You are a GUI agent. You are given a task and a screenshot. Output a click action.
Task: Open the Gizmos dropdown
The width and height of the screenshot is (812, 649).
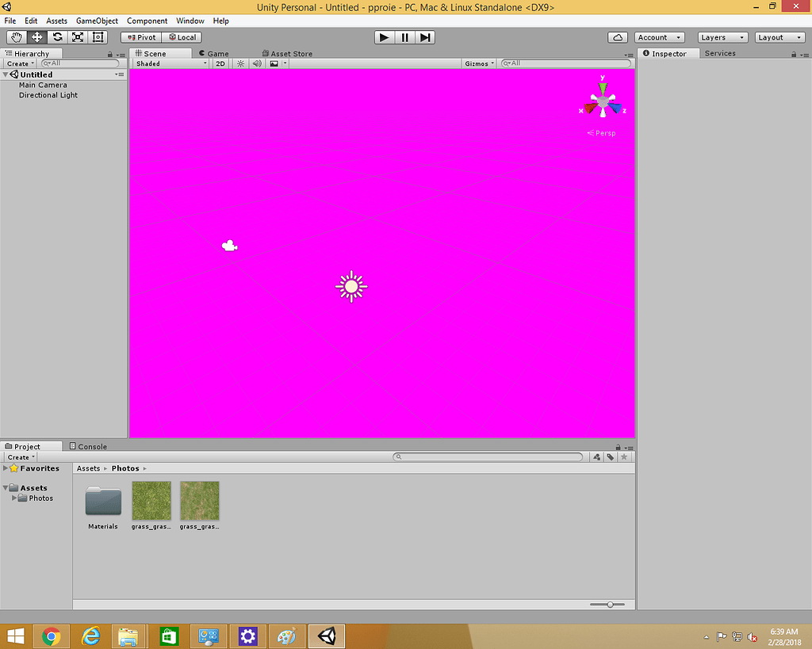(x=478, y=63)
